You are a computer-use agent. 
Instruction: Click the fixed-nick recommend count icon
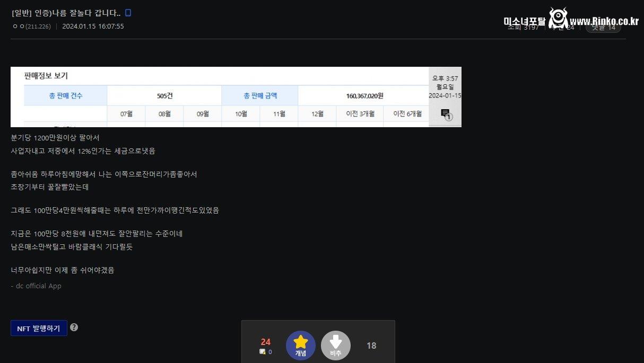click(x=262, y=352)
